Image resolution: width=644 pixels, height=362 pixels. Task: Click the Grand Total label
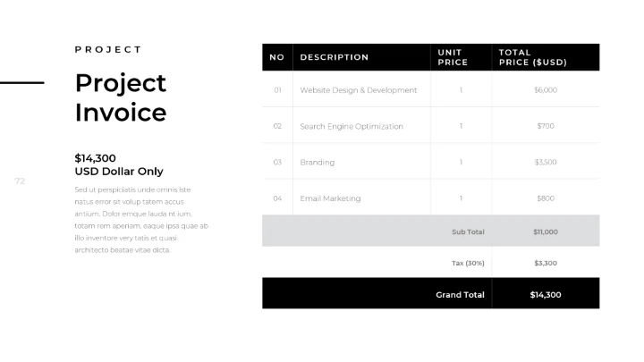460,294
